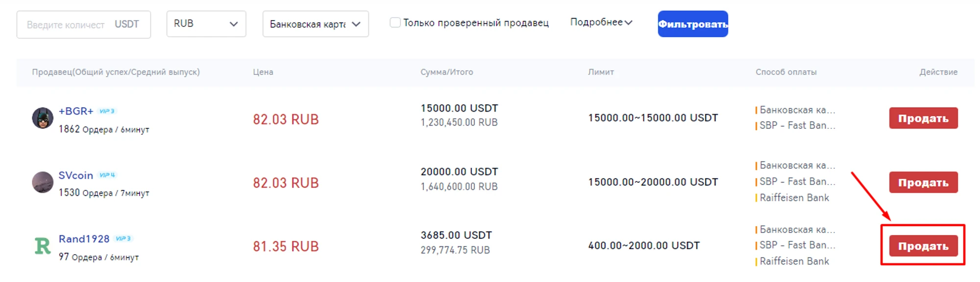Open +BGR+ seller profile link
980x282 pixels.
click(x=76, y=111)
